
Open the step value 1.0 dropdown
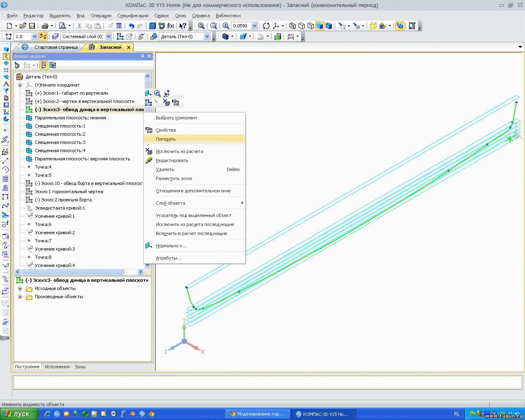tap(34, 37)
